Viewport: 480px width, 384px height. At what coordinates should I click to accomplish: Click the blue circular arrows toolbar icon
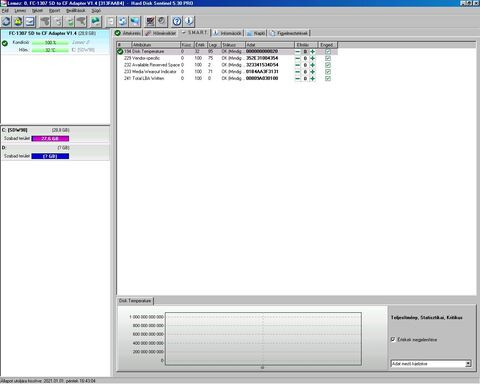click(x=123, y=22)
